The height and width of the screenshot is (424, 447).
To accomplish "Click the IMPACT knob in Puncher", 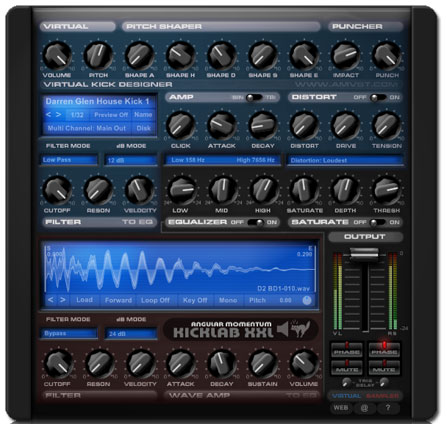I will click(345, 56).
